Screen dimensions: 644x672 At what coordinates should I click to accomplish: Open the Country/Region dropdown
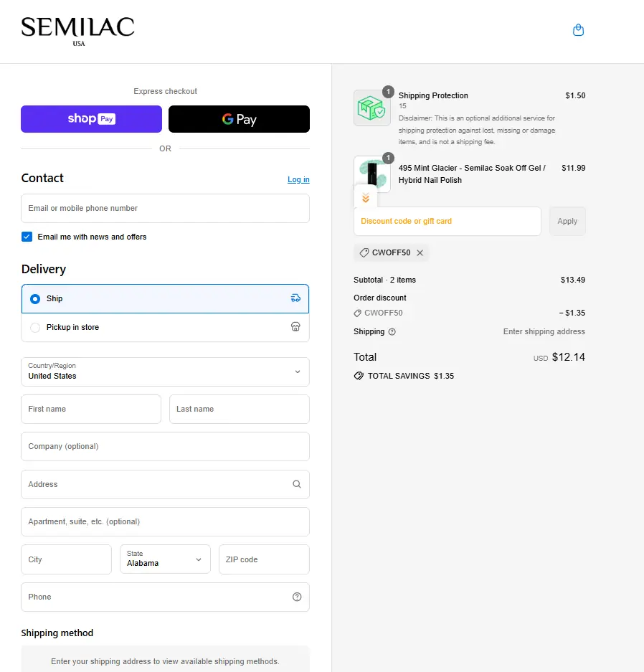point(165,372)
